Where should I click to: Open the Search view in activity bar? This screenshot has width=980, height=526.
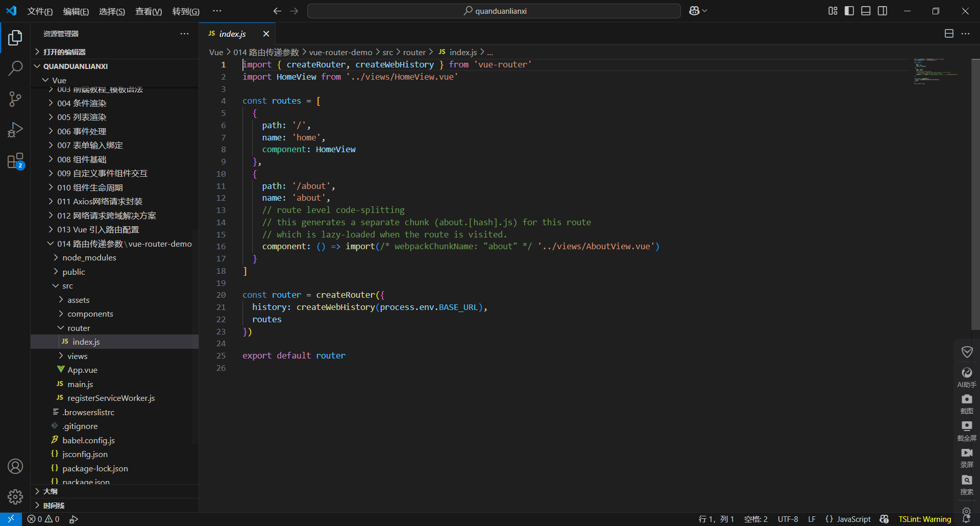pos(15,68)
